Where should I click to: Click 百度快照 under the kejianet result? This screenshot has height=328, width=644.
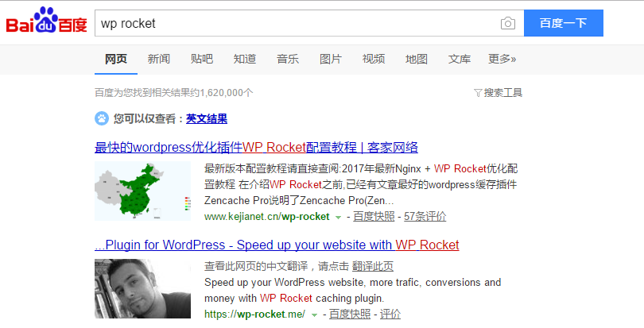coord(374,217)
